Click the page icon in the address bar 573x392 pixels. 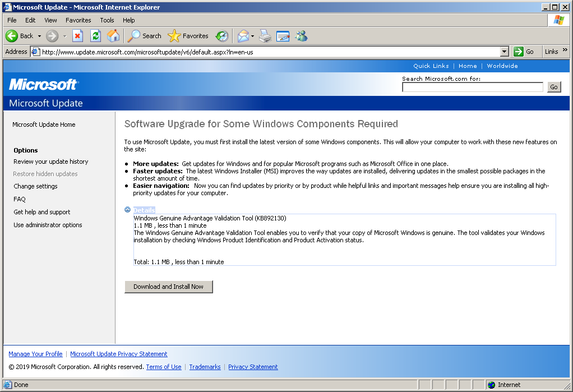pyautogui.click(x=35, y=52)
